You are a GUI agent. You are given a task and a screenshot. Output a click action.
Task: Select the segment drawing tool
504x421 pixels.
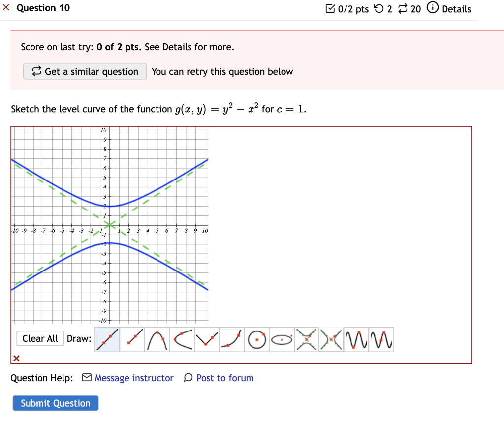(132, 339)
